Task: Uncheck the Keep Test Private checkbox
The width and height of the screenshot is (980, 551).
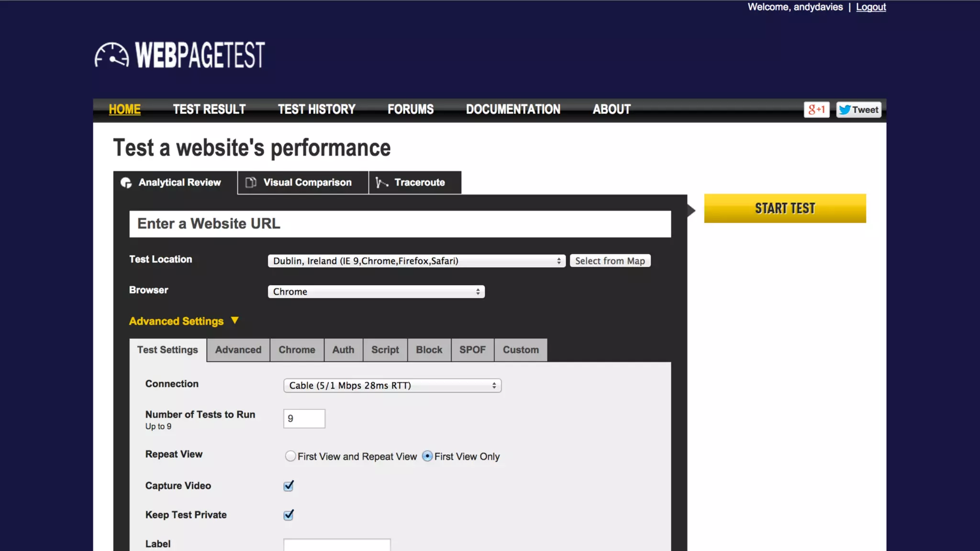Action: pyautogui.click(x=289, y=515)
